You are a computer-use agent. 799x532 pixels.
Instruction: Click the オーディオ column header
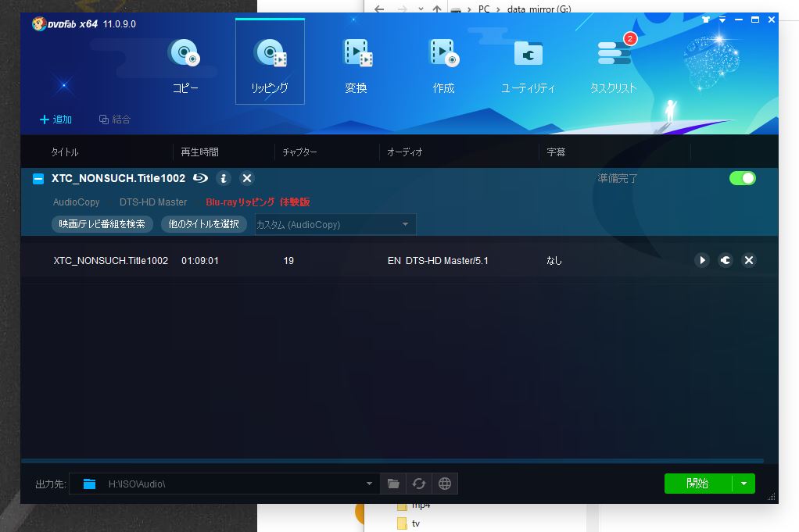click(405, 152)
